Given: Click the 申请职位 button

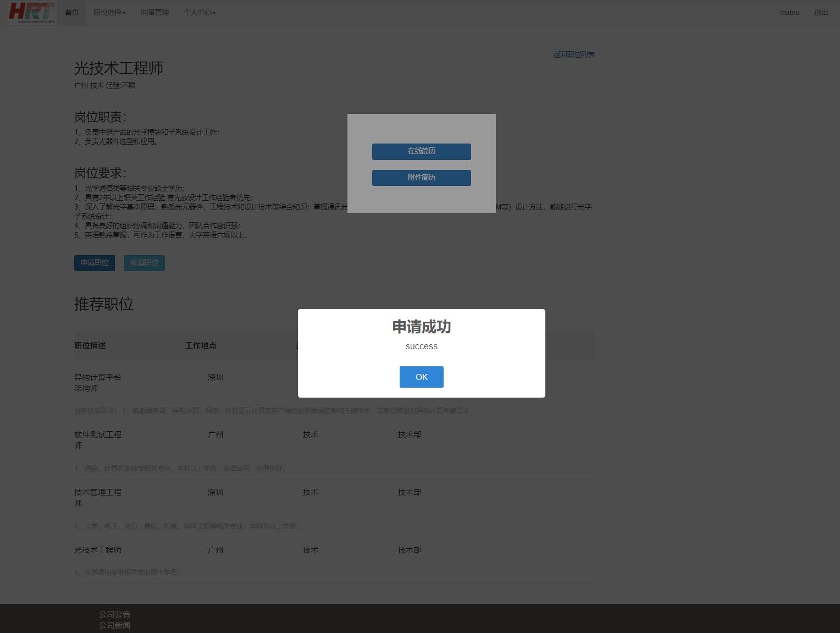Looking at the screenshot, I should 94,263.
